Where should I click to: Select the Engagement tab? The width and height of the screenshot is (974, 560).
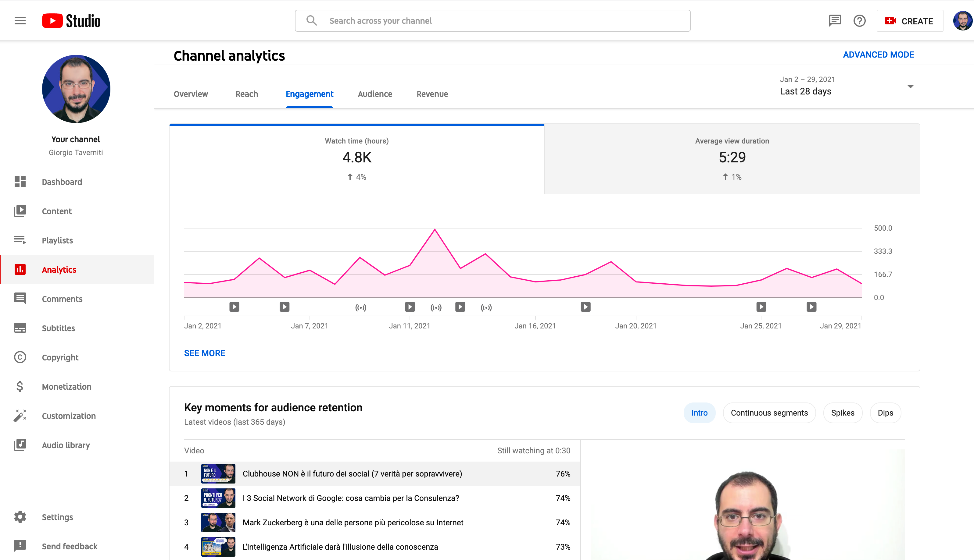coord(310,94)
